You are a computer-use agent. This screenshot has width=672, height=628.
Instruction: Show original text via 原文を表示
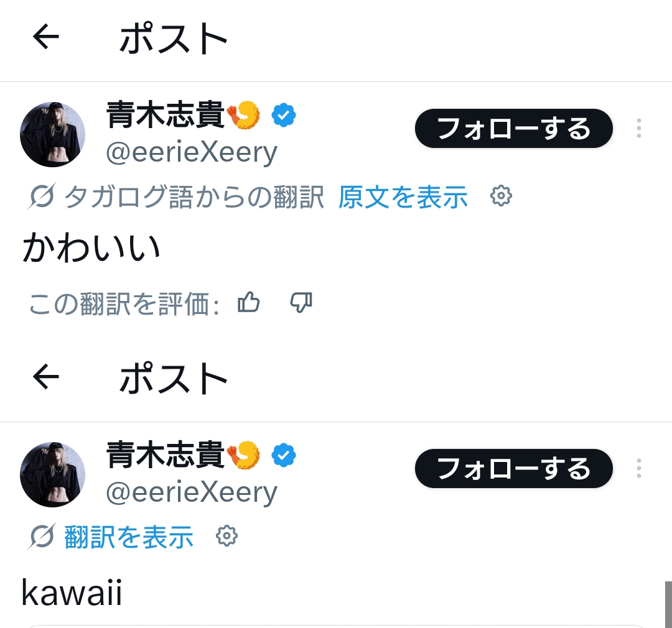[x=403, y=197]
